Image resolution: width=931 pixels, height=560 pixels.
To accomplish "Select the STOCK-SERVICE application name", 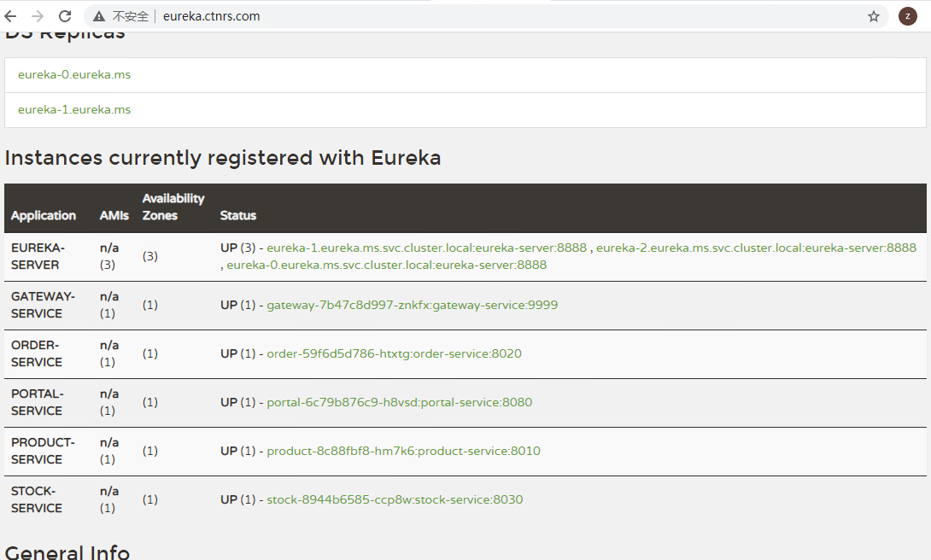I will click(36, 499).
